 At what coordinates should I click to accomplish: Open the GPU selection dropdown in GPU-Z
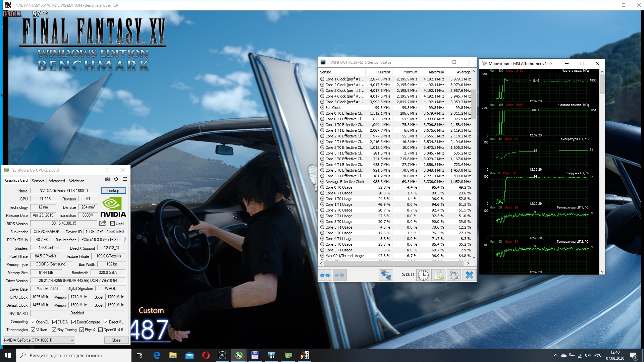click(x=39, y=340)
